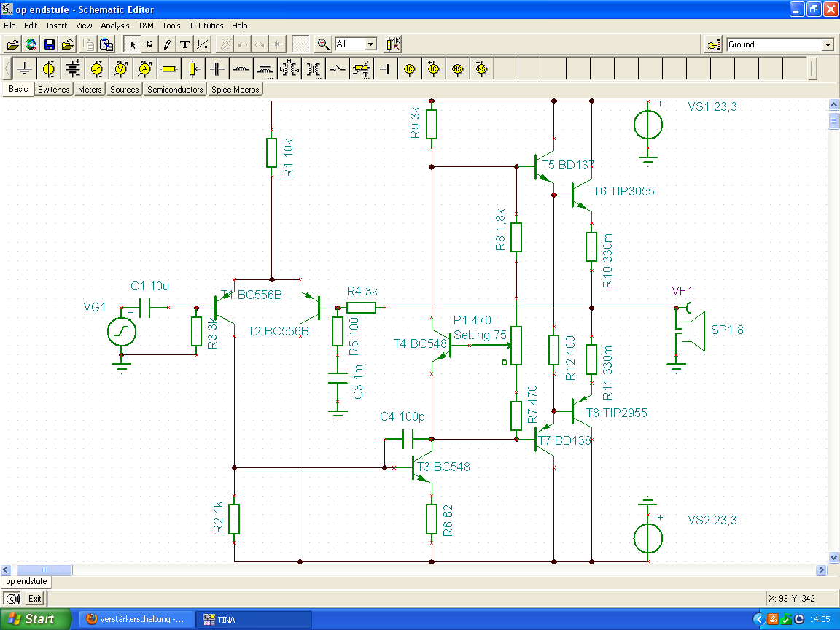Click the 'op endstufe' sheet tab
840x630 pixels.
pyautogui.click(x=27, y=581)
